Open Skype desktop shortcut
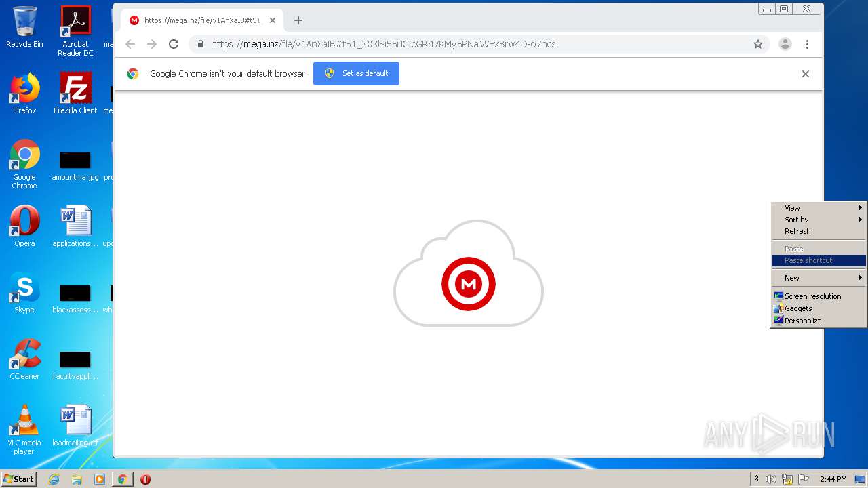 [24, 293]
